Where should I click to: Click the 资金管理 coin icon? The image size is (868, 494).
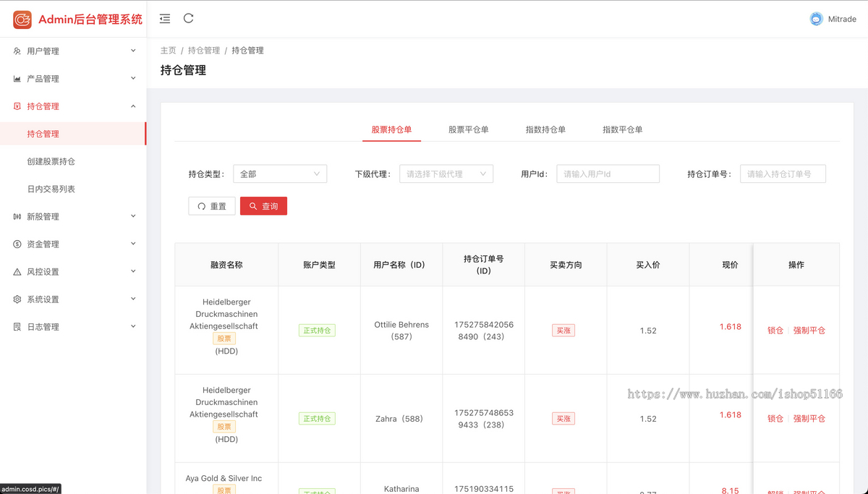coord(17,244)
